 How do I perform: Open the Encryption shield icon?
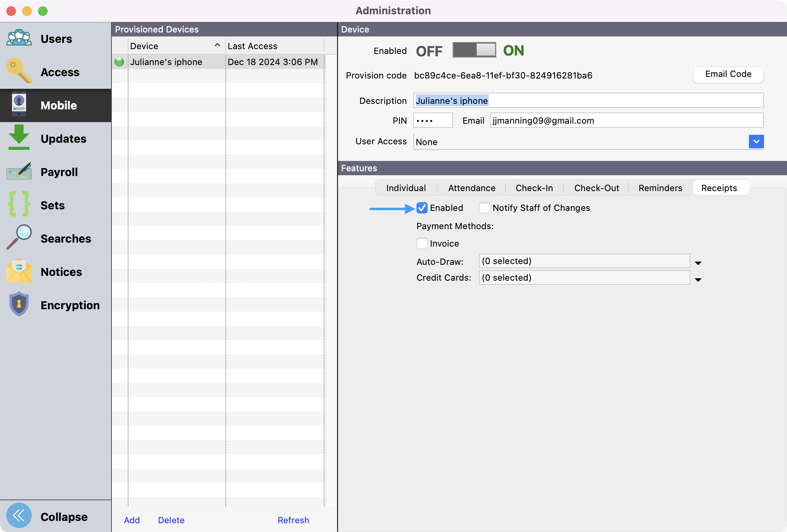19,304
